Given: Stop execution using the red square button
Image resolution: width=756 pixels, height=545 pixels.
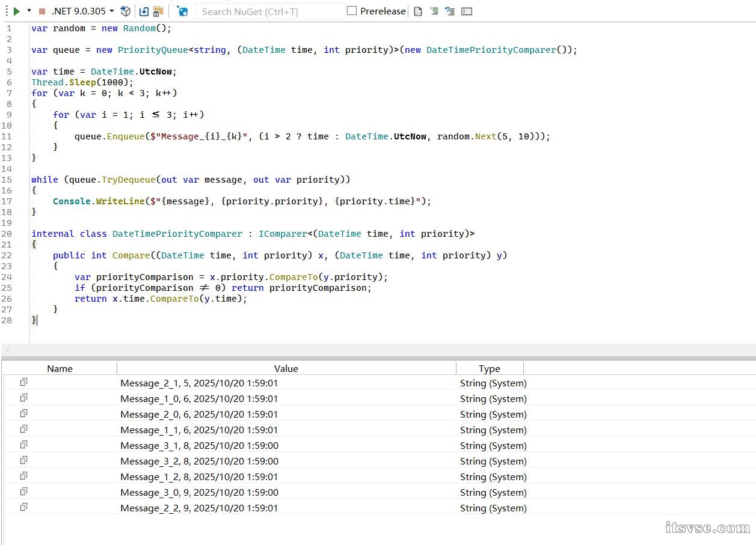Looking at the screenshot, I should pyautogui.click(x=41, y=11).
